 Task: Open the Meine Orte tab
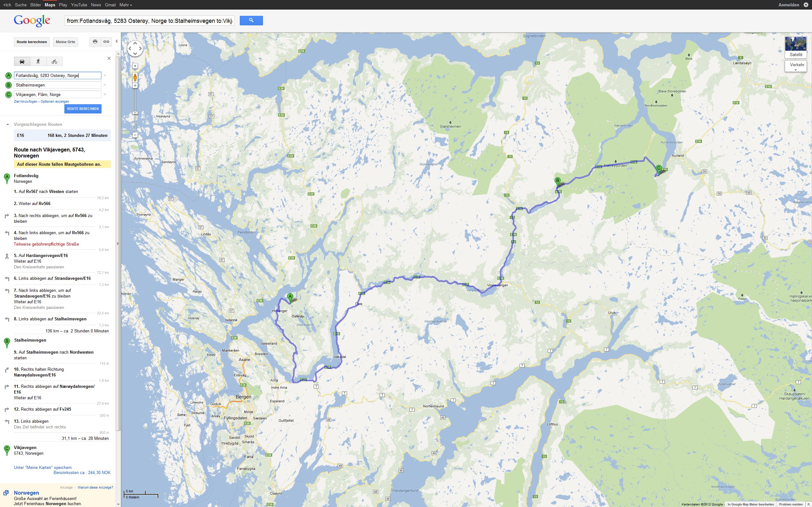(65, 42)
